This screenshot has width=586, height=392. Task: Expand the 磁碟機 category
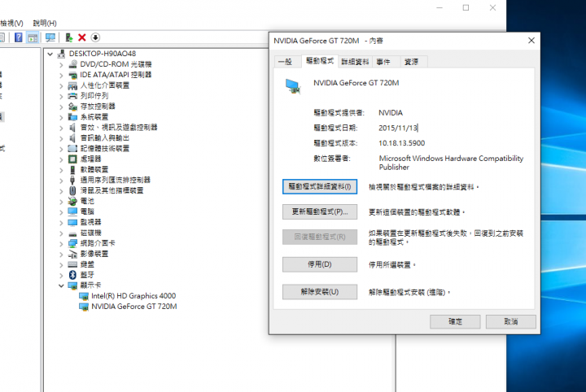coord(61,233)
